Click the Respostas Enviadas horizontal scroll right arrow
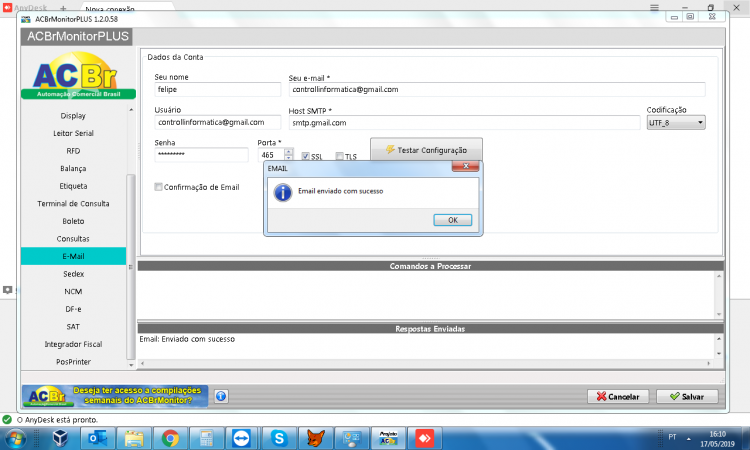This screenshot has height=450, width=750. pyautogui.click(x=709, y=363)
